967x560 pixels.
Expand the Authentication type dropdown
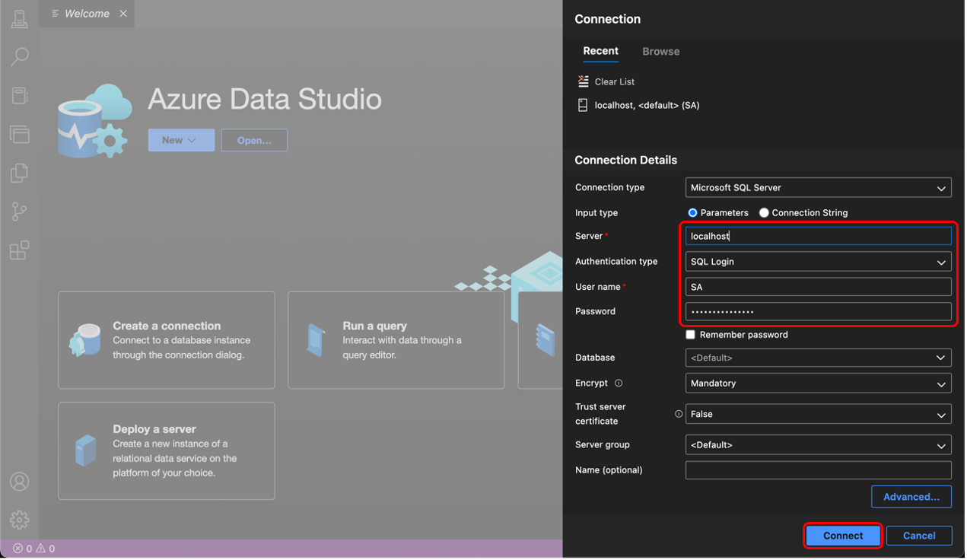coord(818,262)
